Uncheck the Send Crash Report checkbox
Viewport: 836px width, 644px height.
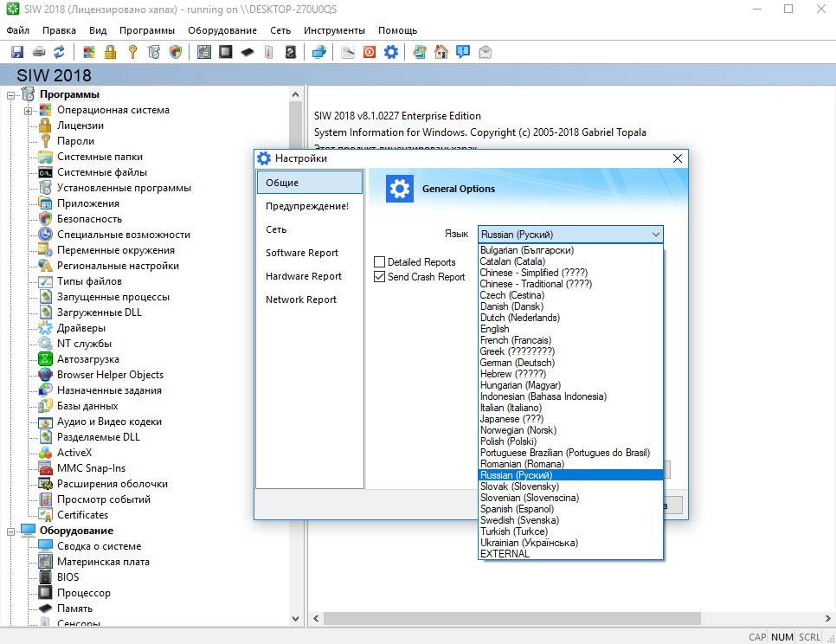(x=380, y=277)
